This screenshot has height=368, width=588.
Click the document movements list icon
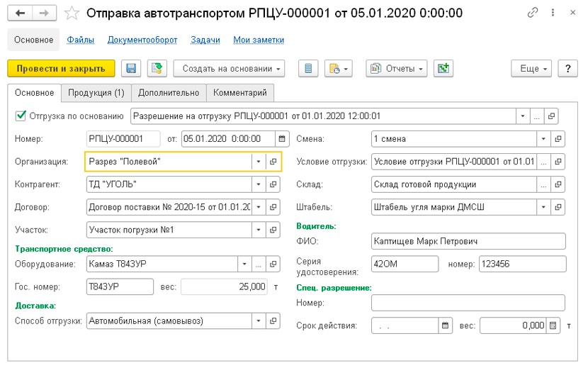click(x=307, y=69)
